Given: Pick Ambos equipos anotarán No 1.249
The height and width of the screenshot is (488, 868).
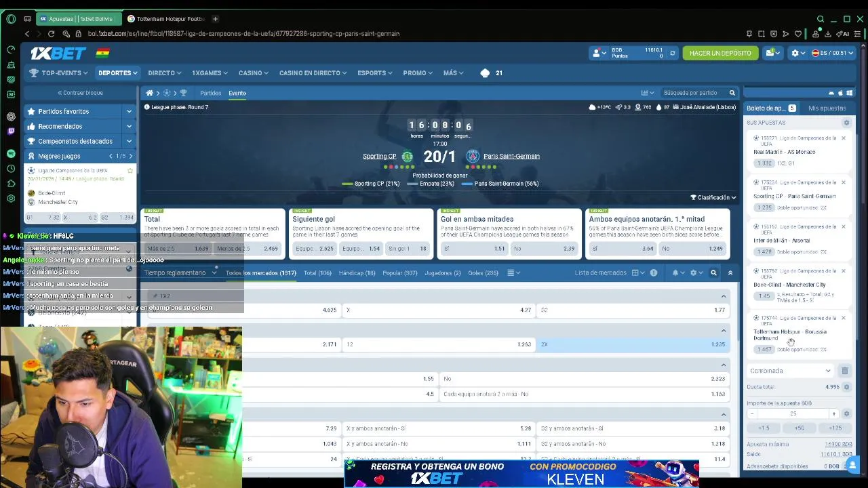Looking at the screenshot, I should click(692, 249).
